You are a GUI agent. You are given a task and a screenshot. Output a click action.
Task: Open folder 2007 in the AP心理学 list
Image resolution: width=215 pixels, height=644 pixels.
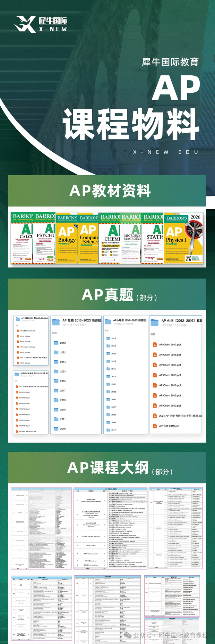tap(111, 407)
